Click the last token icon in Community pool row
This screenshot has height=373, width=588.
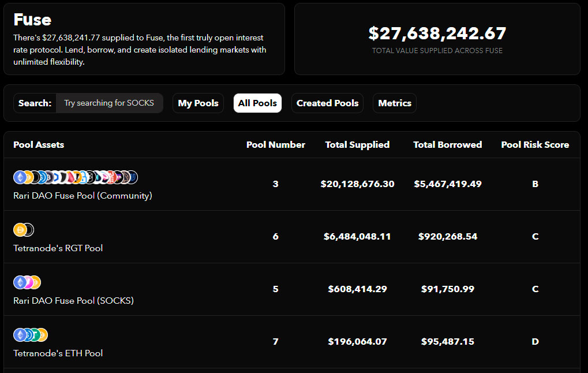(x=132, y=177)
